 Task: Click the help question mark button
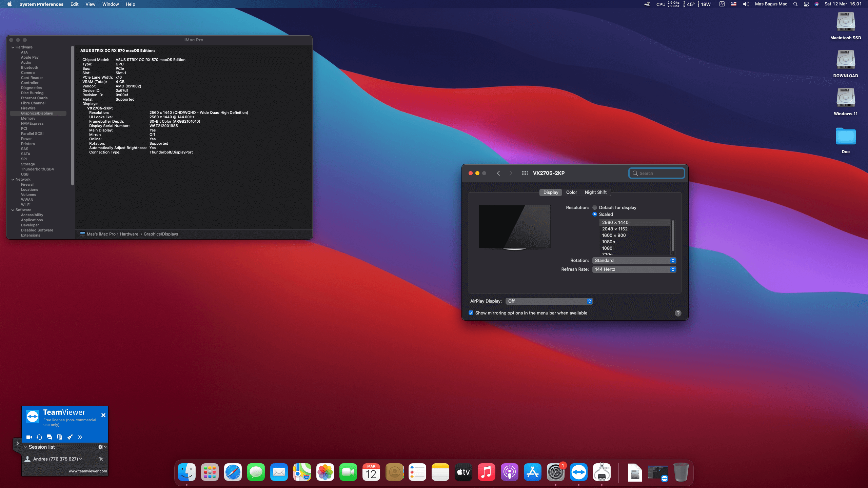(x=678, y=313)
